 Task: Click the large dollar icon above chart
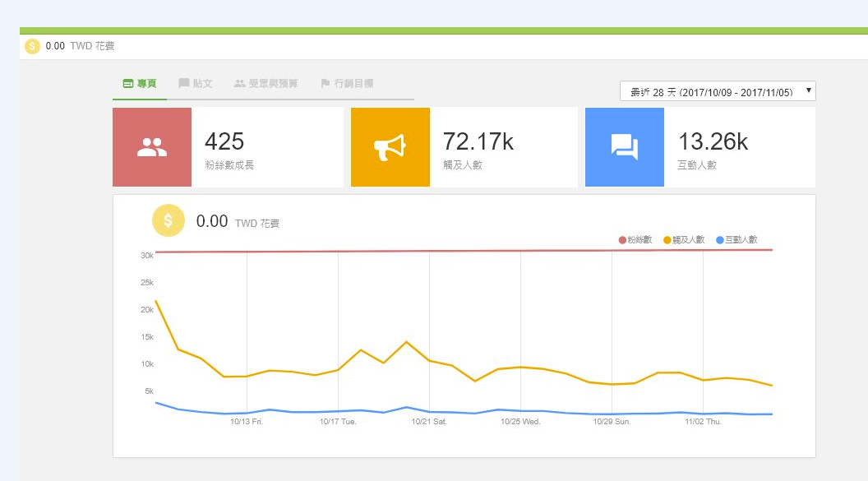coord(169,221)
